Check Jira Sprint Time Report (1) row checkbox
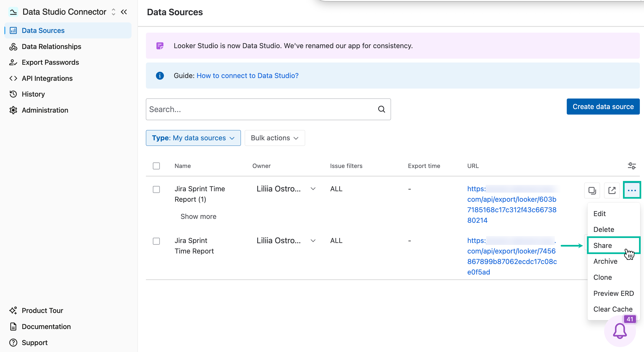The width and height of the screenshot is (644, 352). tap(156, 189)
